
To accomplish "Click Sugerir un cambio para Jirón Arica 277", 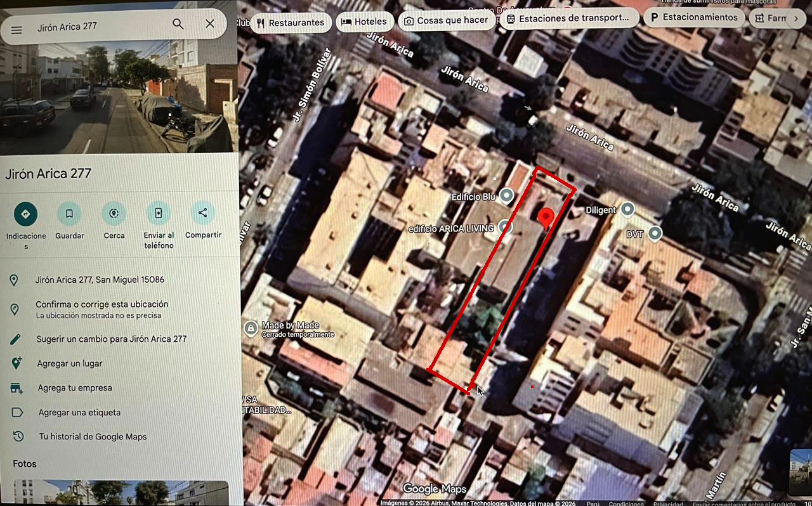I will (112, 339).
